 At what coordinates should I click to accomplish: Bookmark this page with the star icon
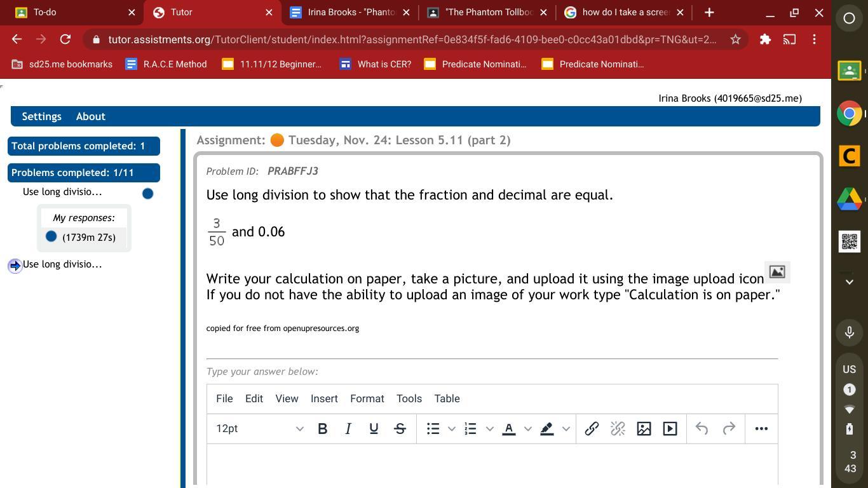(x=735, y=39)
